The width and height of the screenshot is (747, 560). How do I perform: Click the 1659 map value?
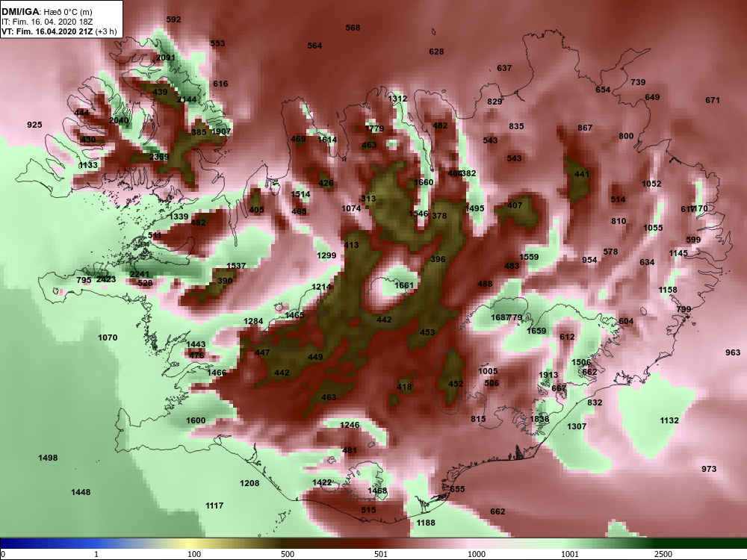point(536,331)
